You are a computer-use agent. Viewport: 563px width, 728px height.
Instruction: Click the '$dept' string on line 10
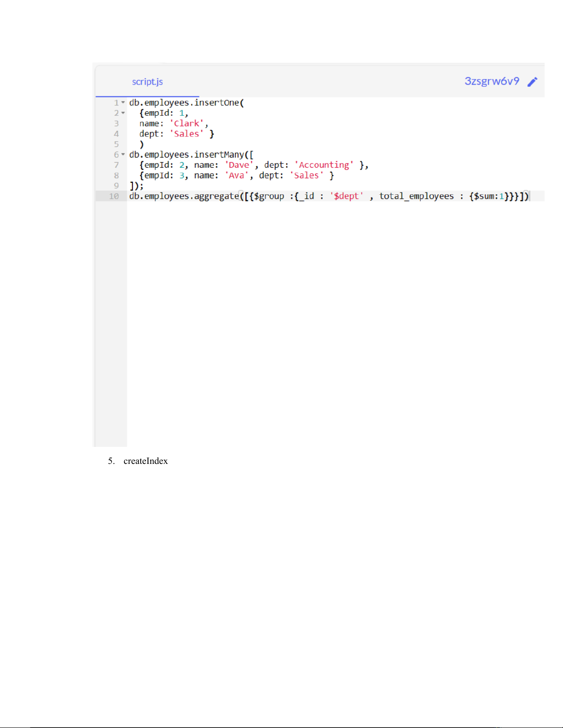coord(347,196)
